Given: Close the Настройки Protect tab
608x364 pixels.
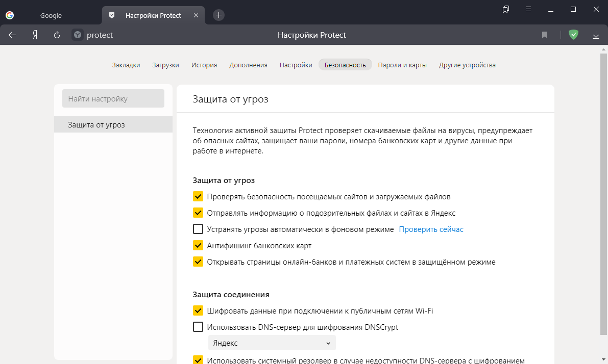Looking at the screenshot, I should pos(196,15).
